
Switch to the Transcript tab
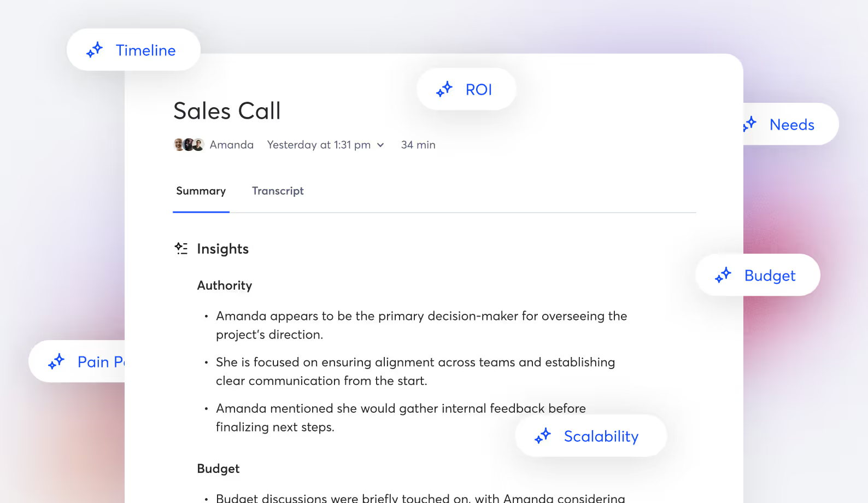coord(278,191)
